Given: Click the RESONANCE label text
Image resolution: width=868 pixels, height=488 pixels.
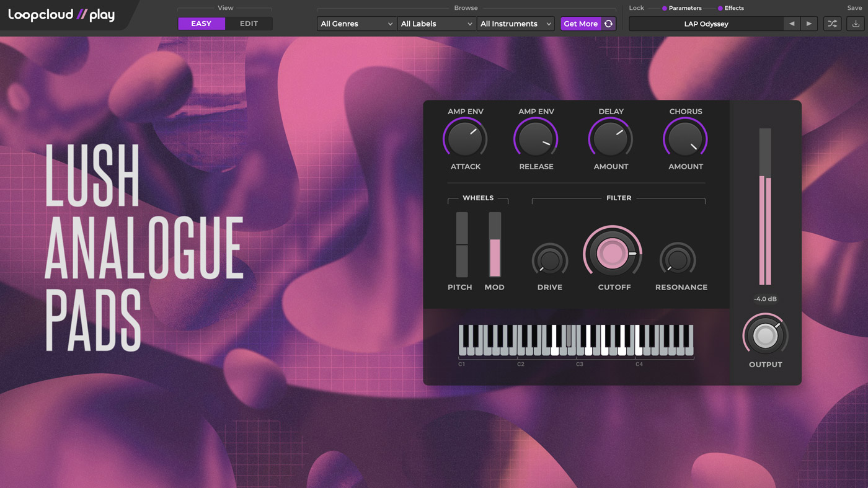Looking at the screenshot, I should [681, 288].
